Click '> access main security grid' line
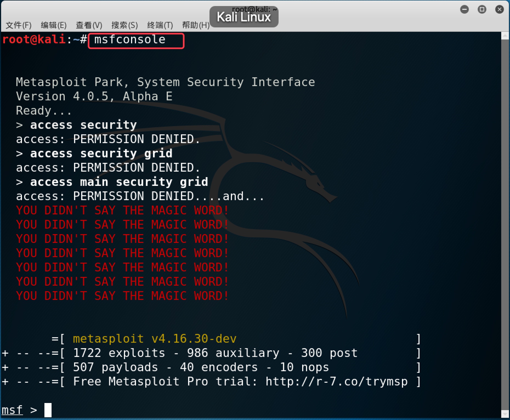This screenshot has width=510, height=420. [x=112, y=182]
